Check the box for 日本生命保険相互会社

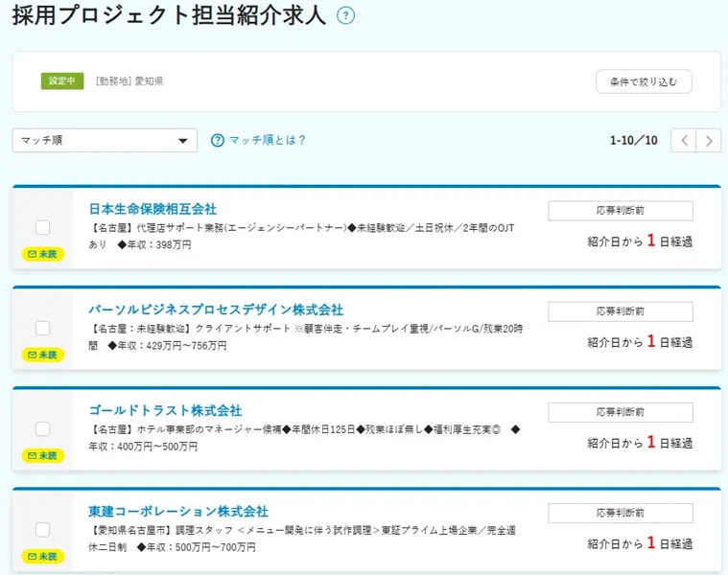tap(42, 227)
